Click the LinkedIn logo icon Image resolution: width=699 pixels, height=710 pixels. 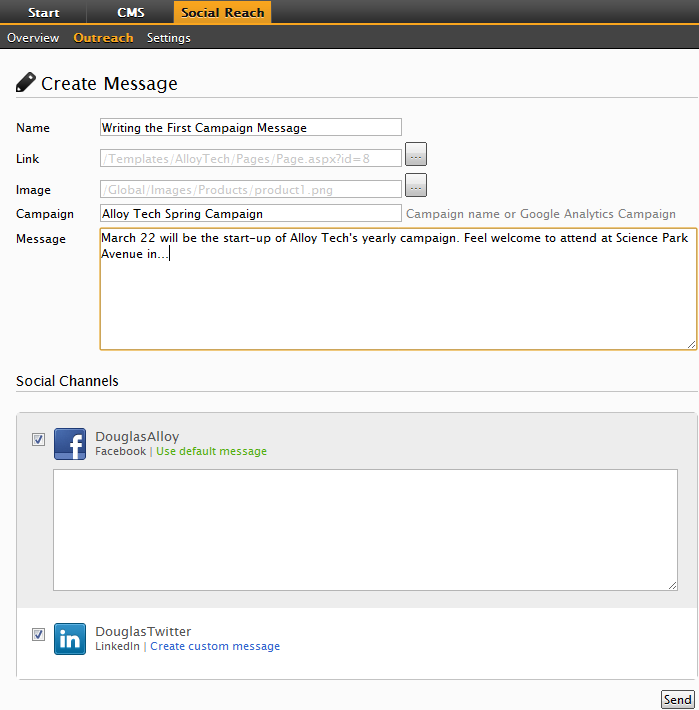tap(70, 639)
